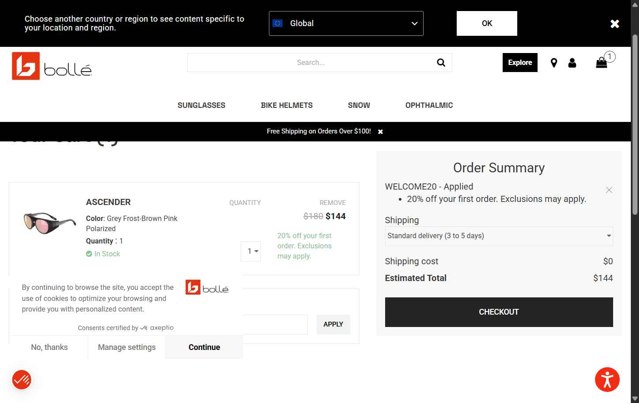The image size is (639, 403).
Task: Click the search magnifier icon
Action: [441, 62]
